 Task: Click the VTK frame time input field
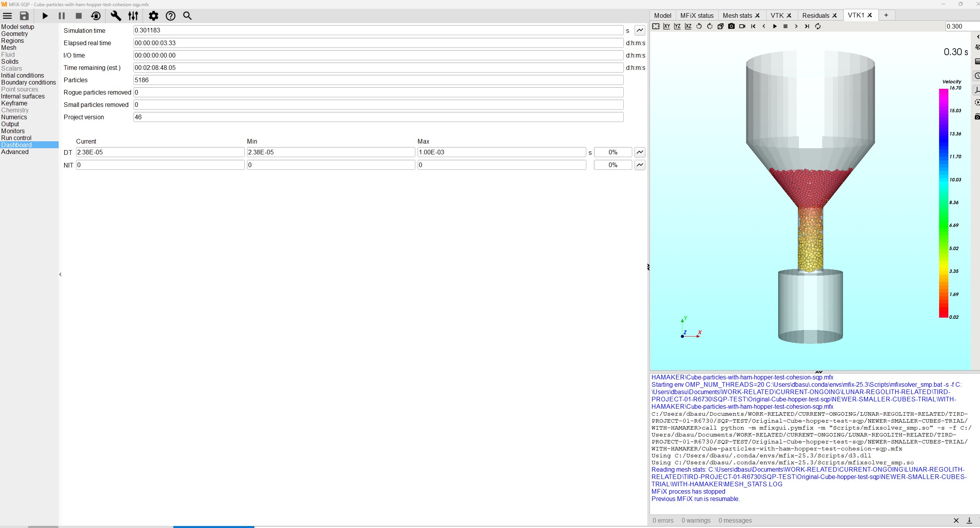[961, 26]
